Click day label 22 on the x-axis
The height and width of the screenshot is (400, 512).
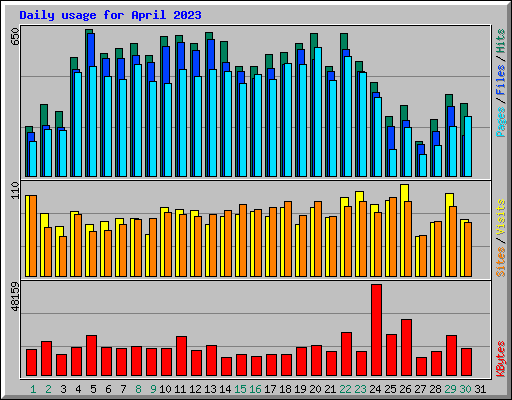(345, 389)
